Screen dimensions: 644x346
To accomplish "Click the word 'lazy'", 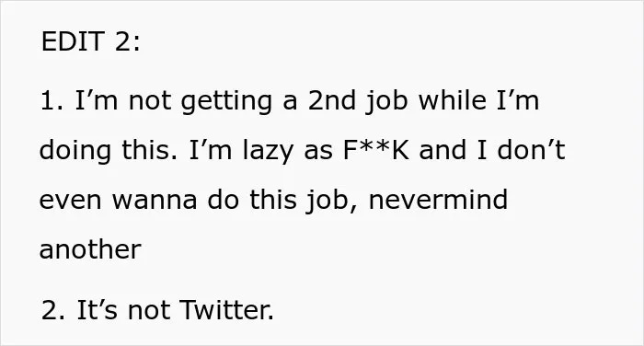I will pos(268,150).
